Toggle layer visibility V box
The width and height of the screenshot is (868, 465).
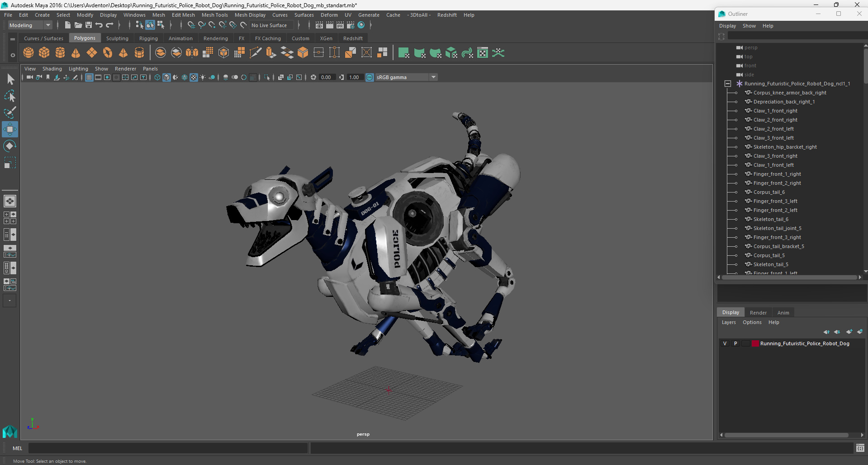pyautogui.click(x=725, y=343)
